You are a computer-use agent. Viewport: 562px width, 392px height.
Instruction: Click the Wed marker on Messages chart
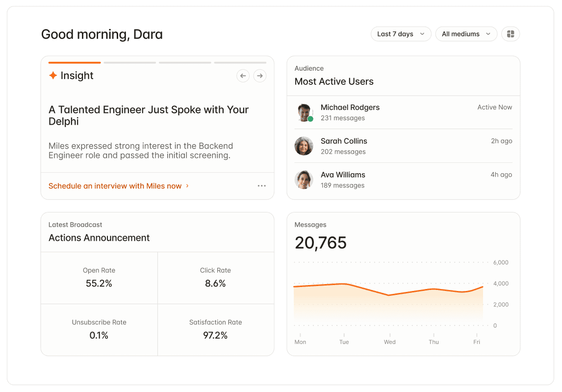(x=389, y=342)
